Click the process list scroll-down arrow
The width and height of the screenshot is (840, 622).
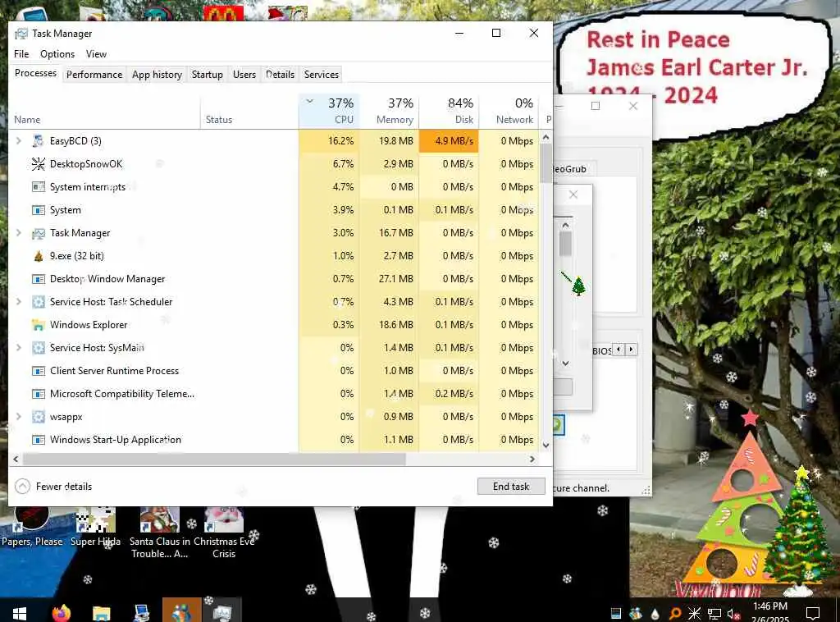(546, 446)
